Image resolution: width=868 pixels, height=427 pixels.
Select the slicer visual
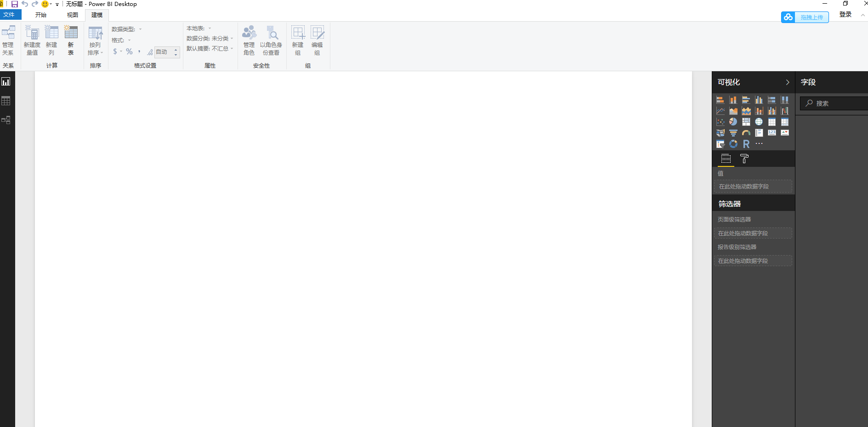click(x=720, y=144)
